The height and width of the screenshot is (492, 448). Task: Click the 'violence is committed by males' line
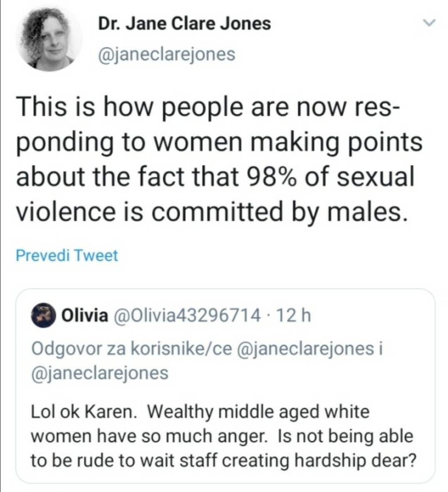coord(210,211)
